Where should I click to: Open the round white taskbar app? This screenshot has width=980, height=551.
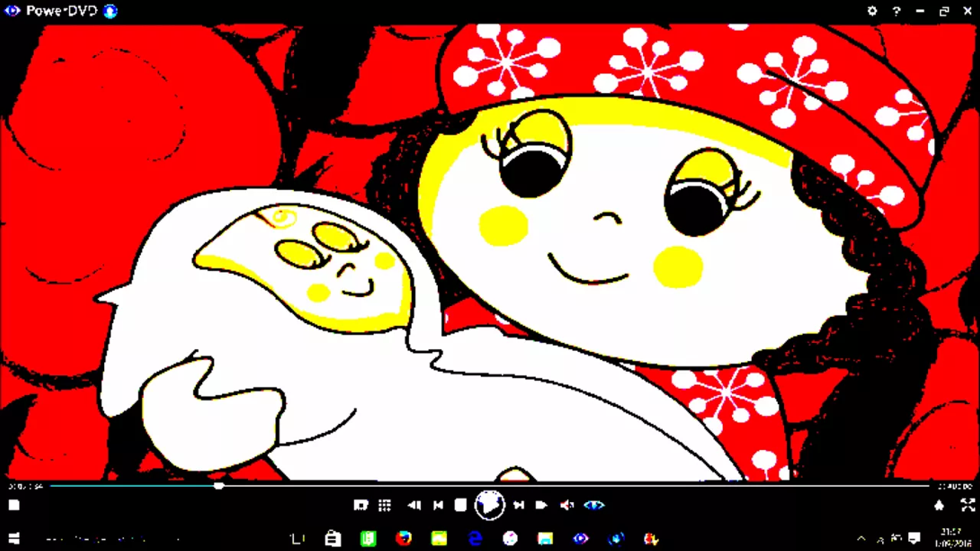point(510,539)
